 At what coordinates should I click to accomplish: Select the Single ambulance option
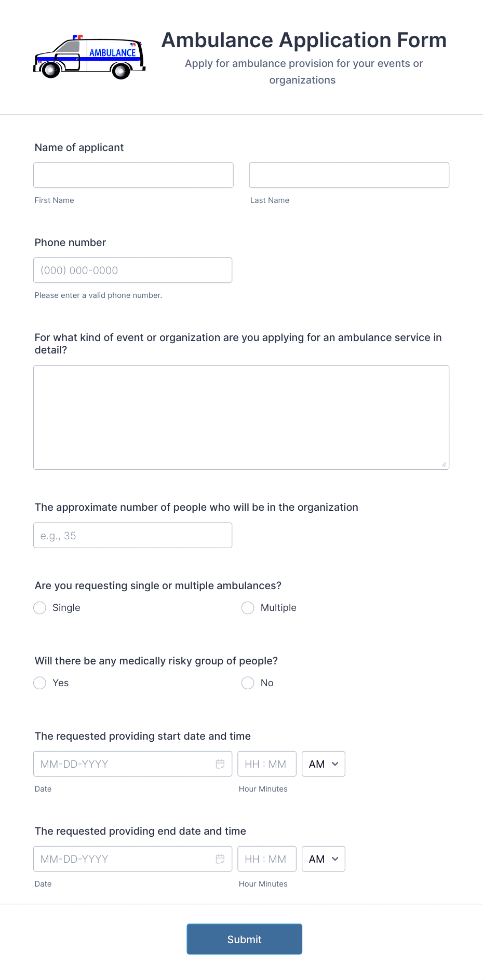(x=39, y=607)
